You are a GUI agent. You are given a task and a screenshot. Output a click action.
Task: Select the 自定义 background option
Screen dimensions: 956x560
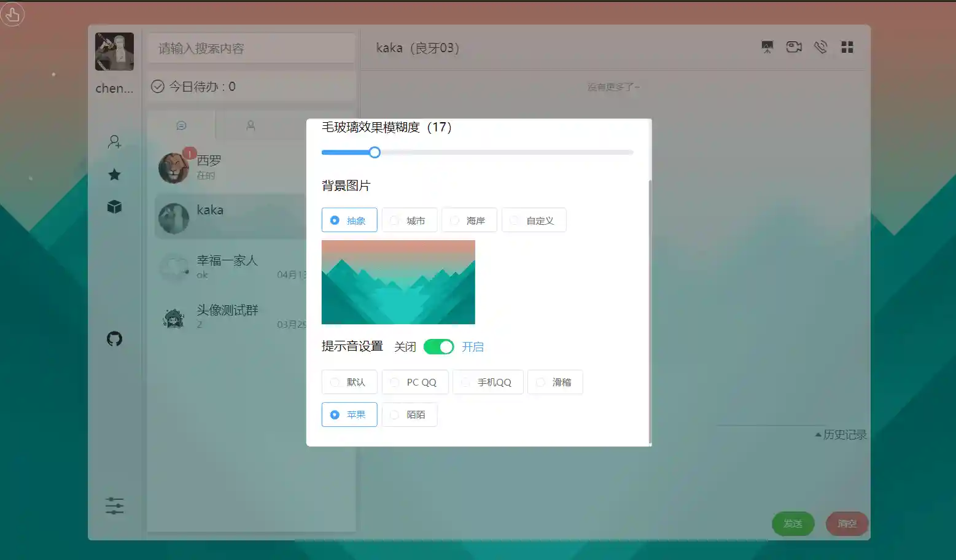click(534, 220)
